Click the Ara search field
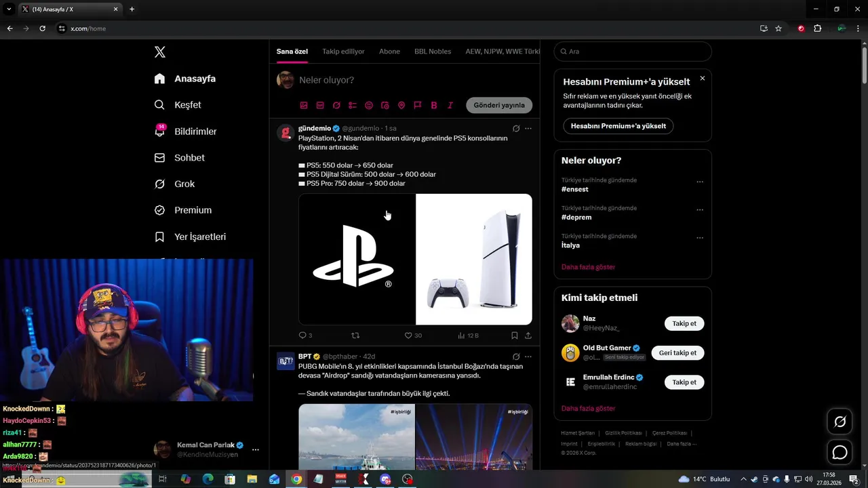The height and width of the screenshot is (488, 868). 633,52
